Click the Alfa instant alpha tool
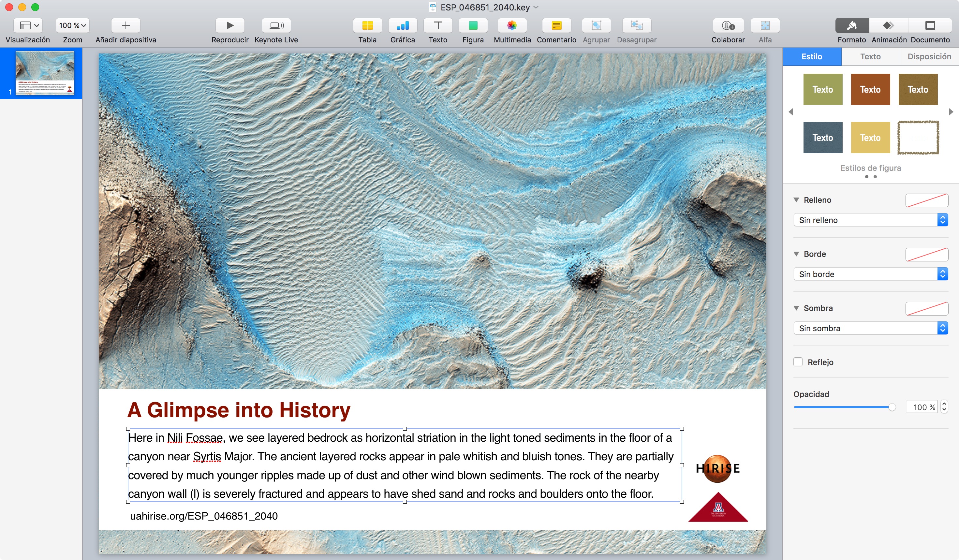Viewport: 959px width, 560px height. click(x=765, y=25)
